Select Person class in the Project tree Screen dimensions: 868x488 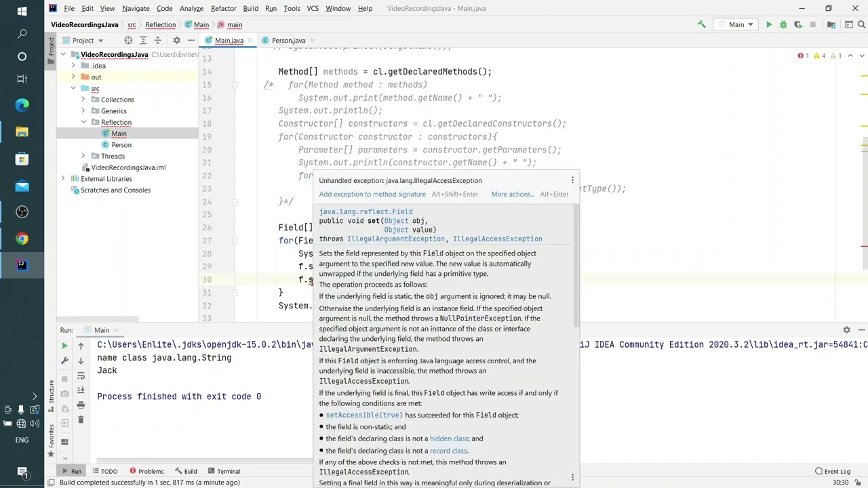pyautogui.click(x=121, y=145)
